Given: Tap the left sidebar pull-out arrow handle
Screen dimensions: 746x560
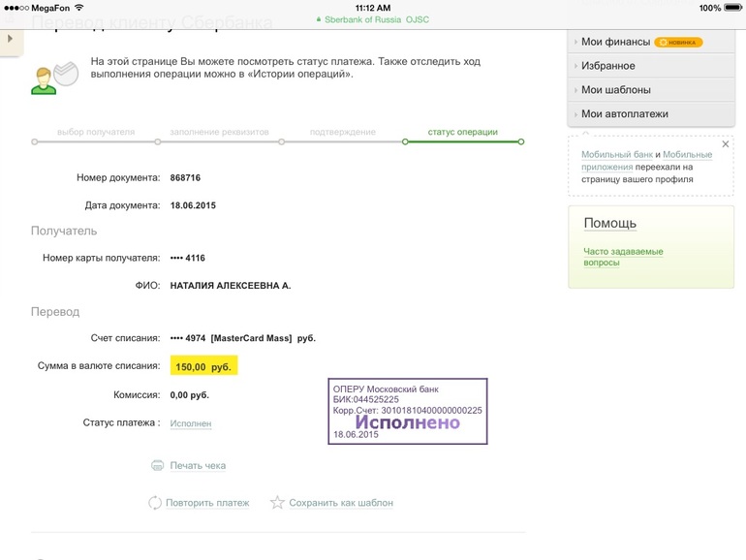Looking at the screenshot, I should [x=9, y=39].
